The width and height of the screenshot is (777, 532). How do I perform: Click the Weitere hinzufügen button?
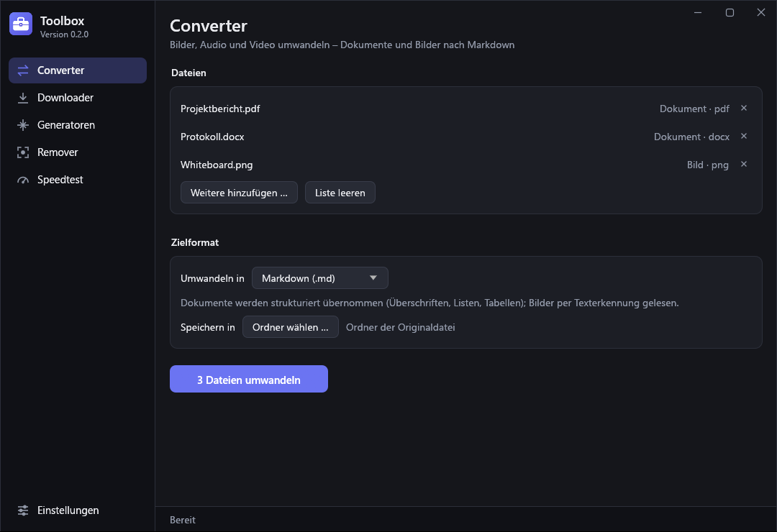point(239,193)
